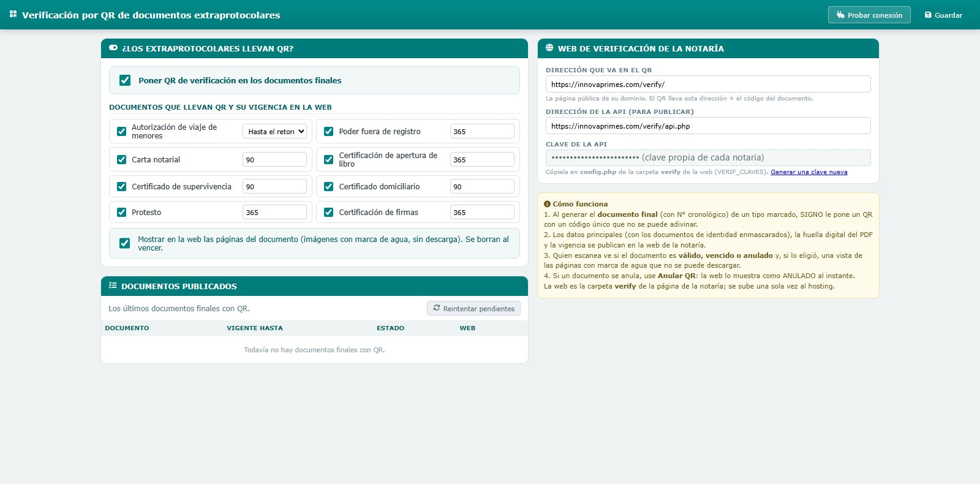Uncheck Certificación de firmas checkbox
The image size is (980, 484).
[328, 212]
